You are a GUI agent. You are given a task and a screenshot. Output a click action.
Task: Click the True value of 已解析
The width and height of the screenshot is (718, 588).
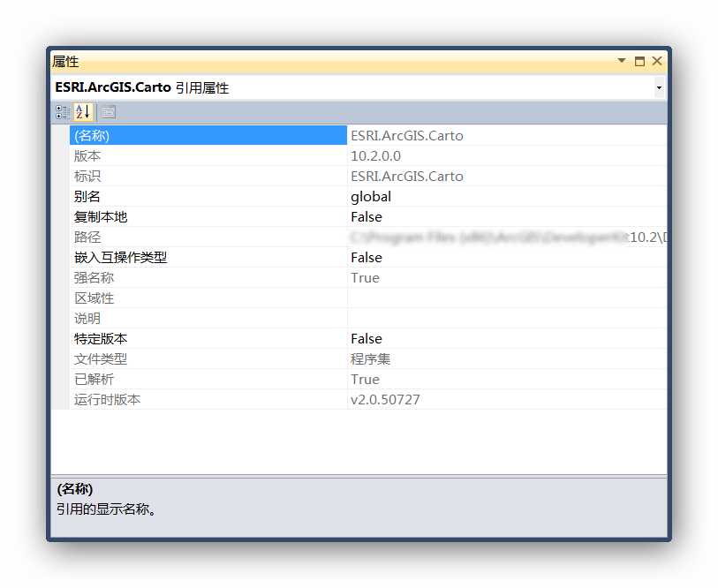[x=365, y=379]
